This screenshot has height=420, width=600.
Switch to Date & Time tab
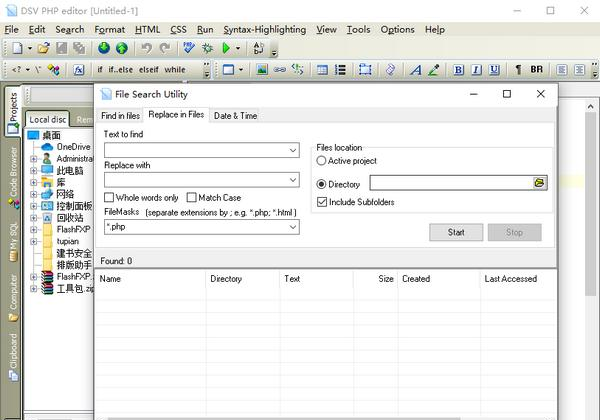point(235,116)
